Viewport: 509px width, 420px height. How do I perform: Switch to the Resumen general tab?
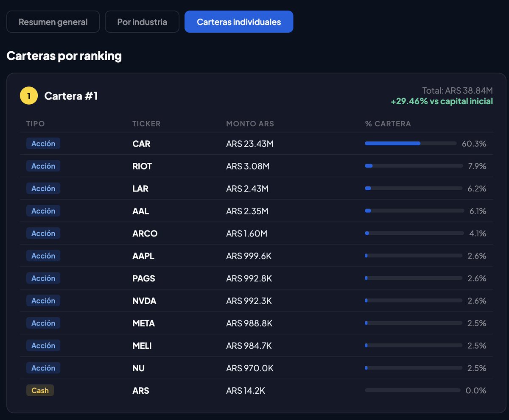tap(53, 22)
